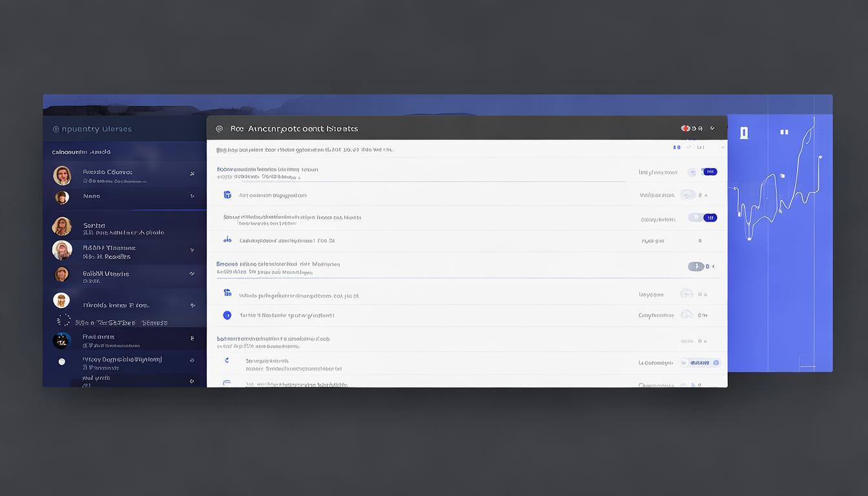Expand the first contact's chevron in sidebar

click(192, 174)
